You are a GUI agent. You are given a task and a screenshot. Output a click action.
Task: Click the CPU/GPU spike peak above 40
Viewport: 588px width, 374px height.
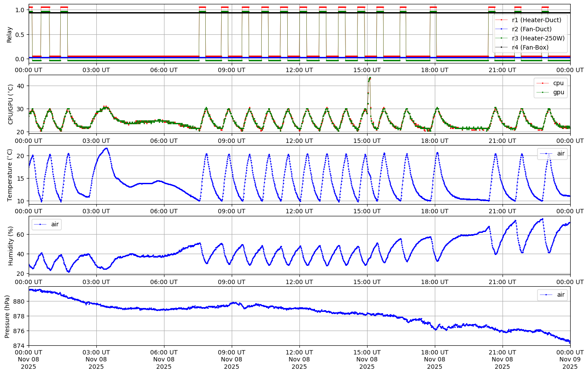[370, 78]
